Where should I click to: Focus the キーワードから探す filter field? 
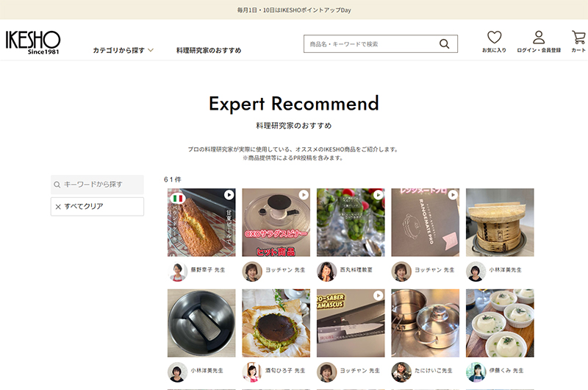click(x=97, y=184)
